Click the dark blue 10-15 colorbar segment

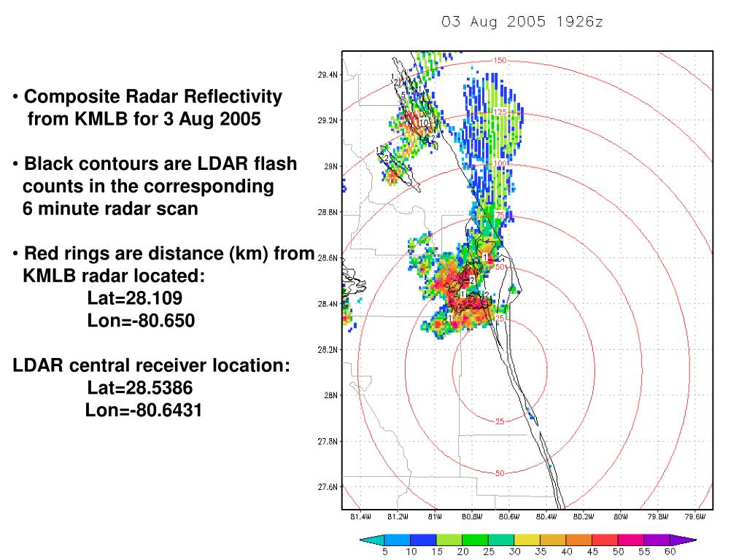click(424, 540)
